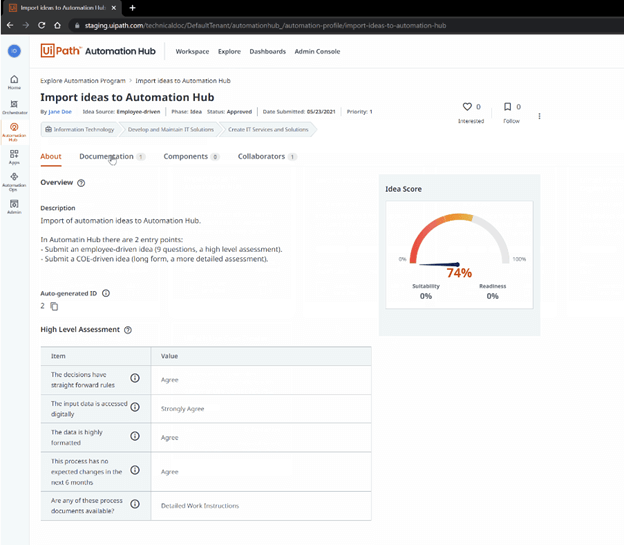
Task: Click the Status: Approved label
Action: pyautogui.click(x=229, y=112)
